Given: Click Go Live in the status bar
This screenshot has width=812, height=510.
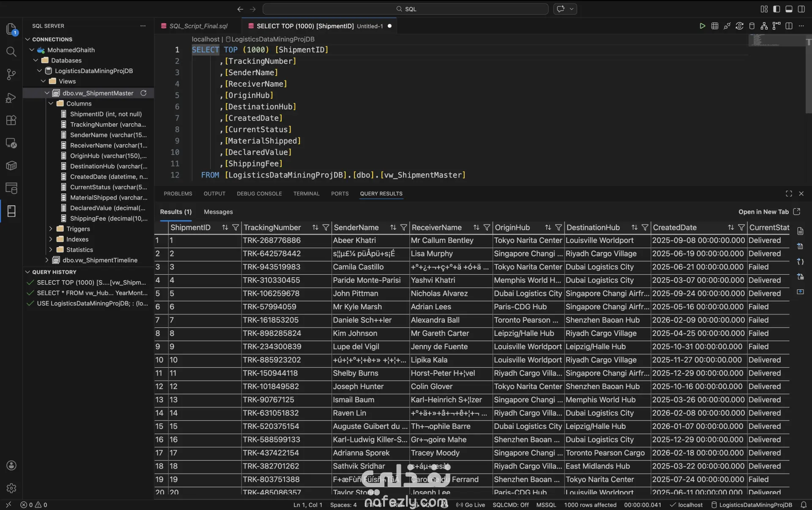Looking at the screenshot, I should [470, 505].
